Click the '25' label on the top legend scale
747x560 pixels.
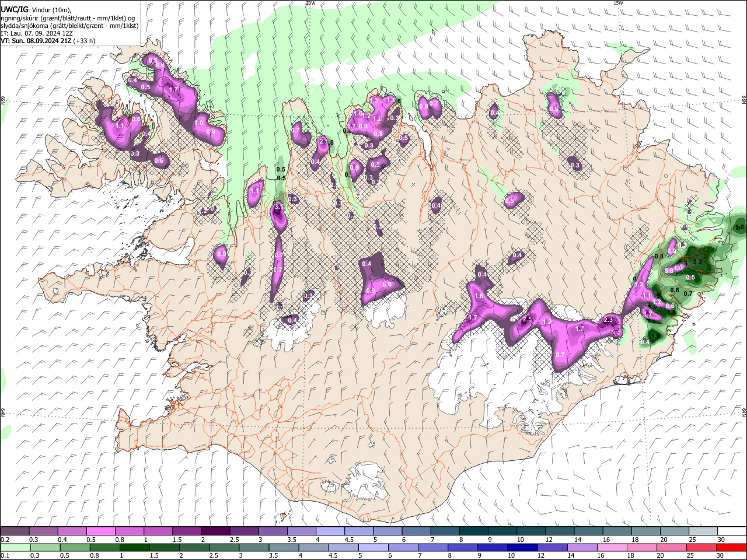[x=692, y=540]
